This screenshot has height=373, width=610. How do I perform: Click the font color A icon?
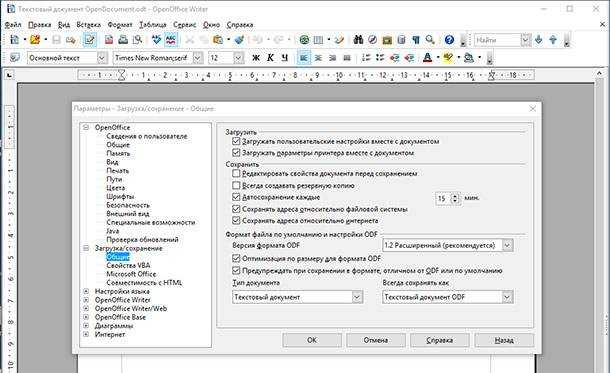pyautogui.click(x=427, y=58)
